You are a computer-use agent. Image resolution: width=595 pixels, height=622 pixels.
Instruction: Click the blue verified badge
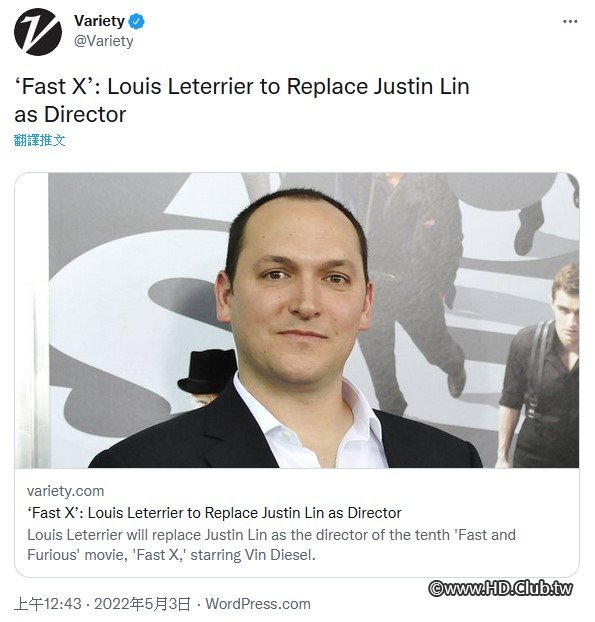coord(137,21)
